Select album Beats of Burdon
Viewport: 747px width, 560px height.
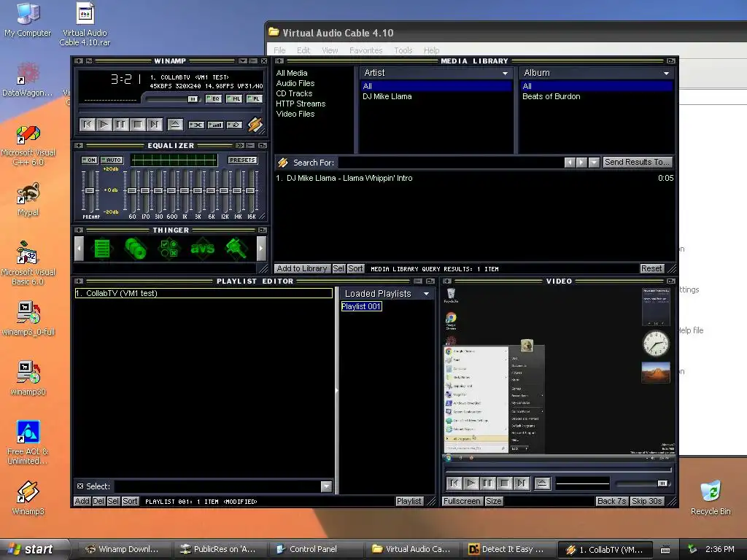(x=551, y=96)
